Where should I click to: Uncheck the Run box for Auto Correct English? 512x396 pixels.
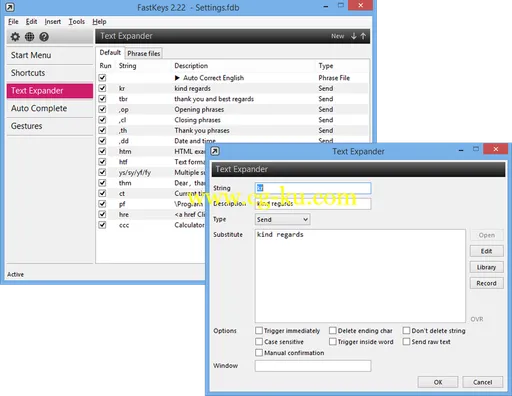pyautogui.click(x=102, y=78)
